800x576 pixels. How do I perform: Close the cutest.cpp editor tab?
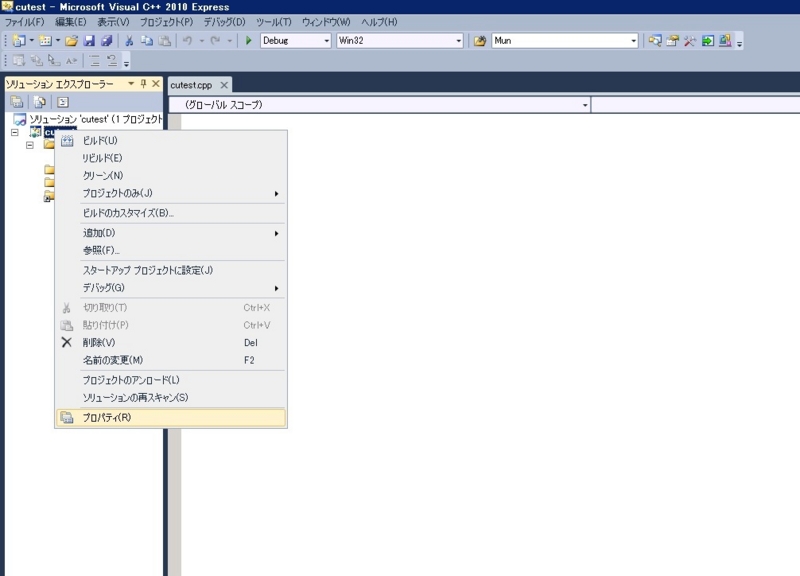pyautogui.click(x=224, y=85)
